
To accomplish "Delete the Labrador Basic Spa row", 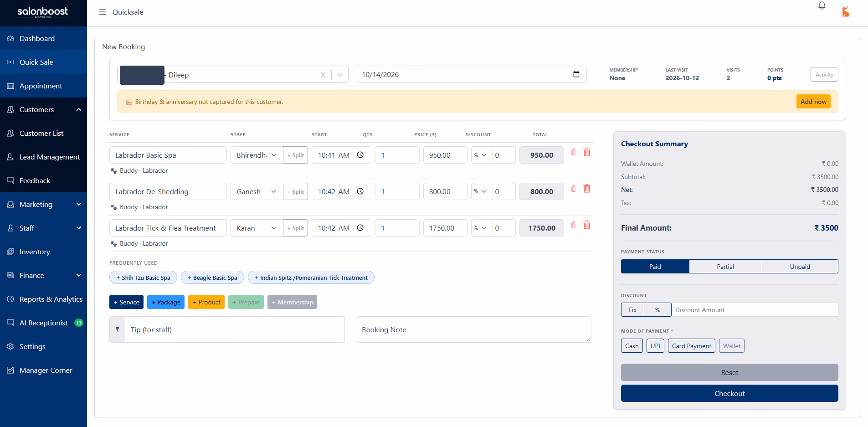I will (587, 152).
